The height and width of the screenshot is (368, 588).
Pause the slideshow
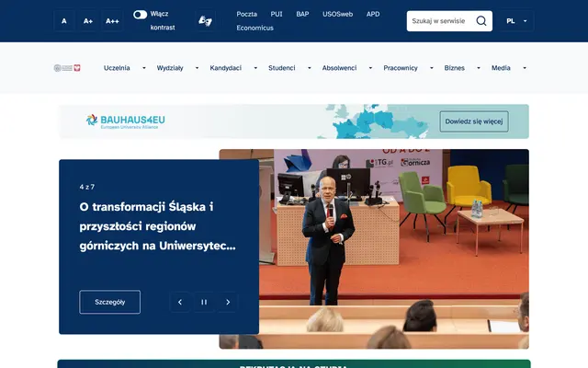tap(204, 302)
